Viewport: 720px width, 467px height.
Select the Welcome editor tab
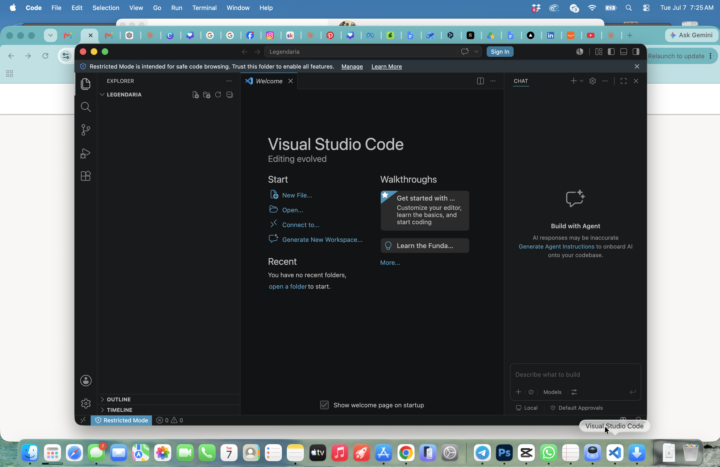269,81
